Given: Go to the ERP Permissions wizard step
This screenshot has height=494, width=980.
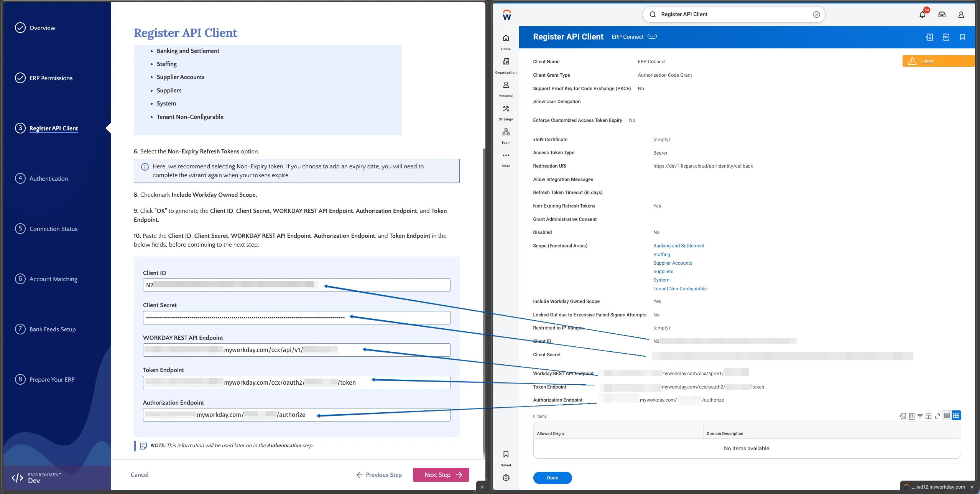Looking at the screenshot, I should click(x=43, y=78).
